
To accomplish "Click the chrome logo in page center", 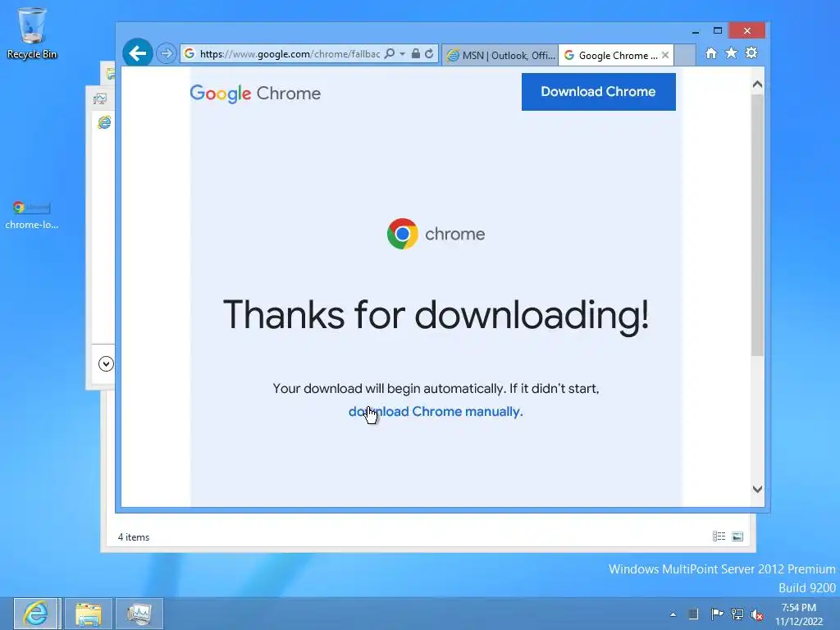I will pyautogui.click(x=436, y=234).
